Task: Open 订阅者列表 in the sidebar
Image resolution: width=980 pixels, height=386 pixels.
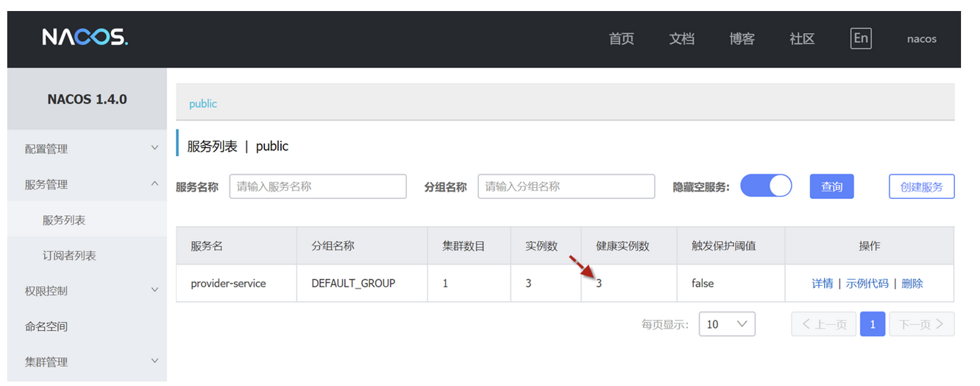Action: click(x=69, y=256)
